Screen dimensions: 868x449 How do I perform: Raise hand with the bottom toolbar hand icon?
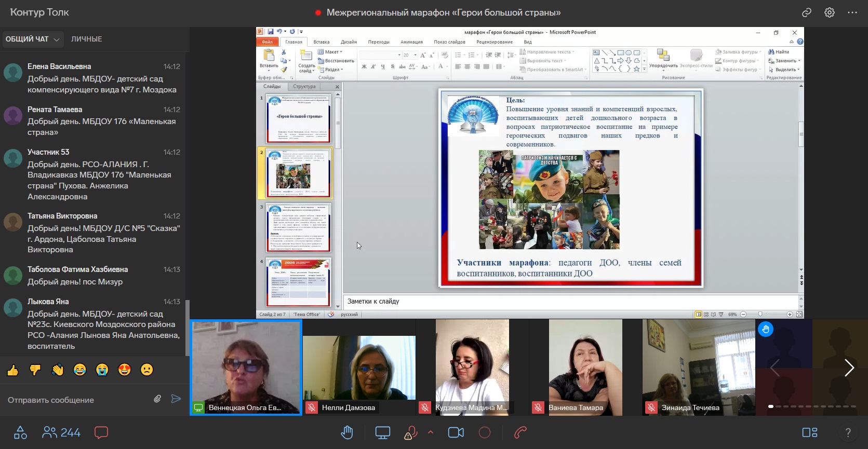coord(347,432)
